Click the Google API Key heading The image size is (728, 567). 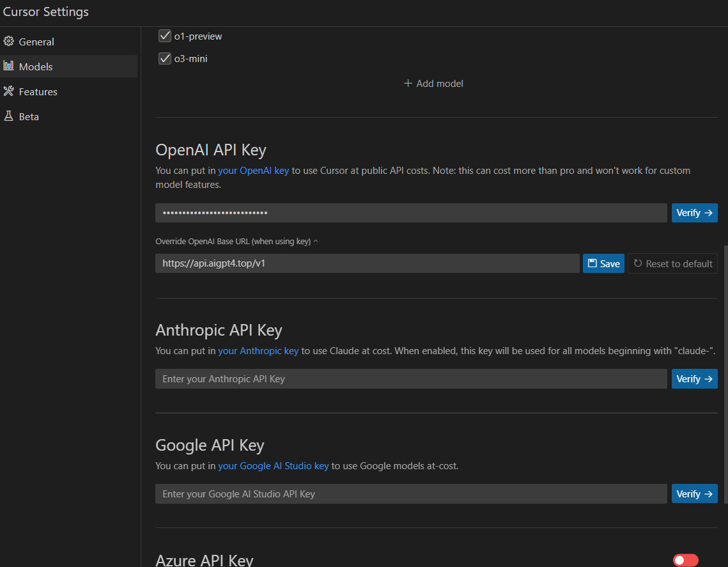click(x=210, y=445)
